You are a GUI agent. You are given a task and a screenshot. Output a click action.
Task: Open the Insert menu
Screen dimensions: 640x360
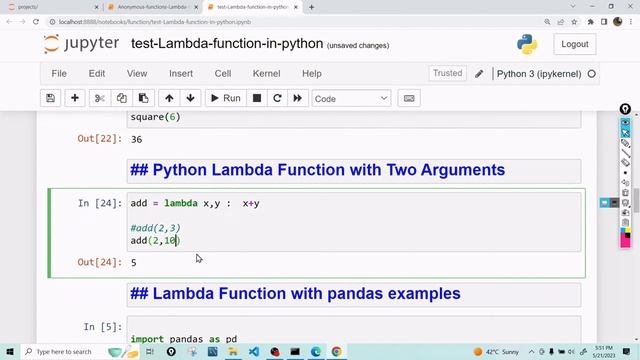[x=181, y=73]
